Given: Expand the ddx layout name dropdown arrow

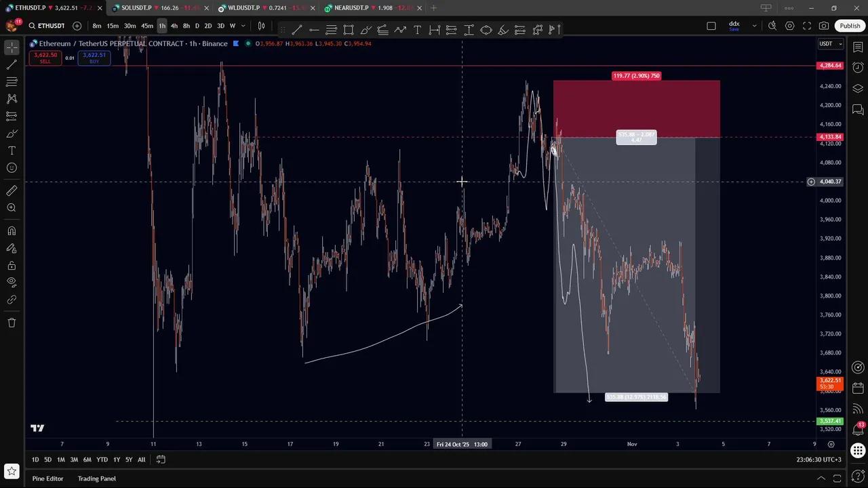Looking at the screenshot, I should (754, 26).
